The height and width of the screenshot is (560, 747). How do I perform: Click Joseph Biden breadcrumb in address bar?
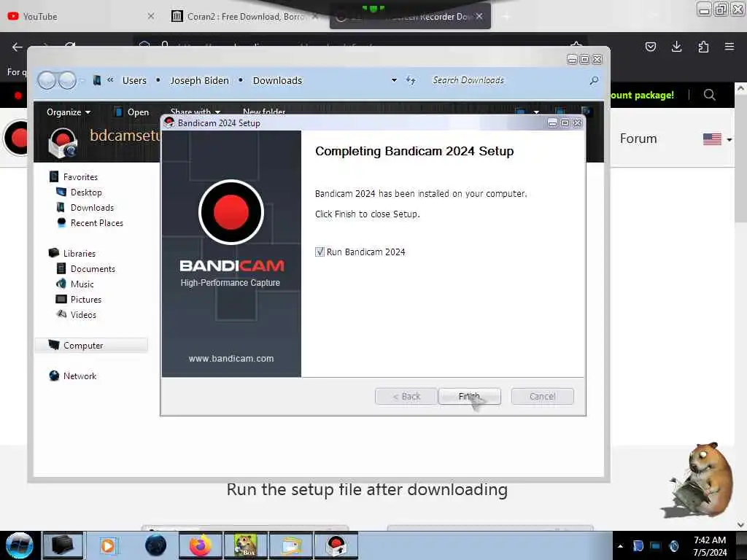tap(200, 80)
